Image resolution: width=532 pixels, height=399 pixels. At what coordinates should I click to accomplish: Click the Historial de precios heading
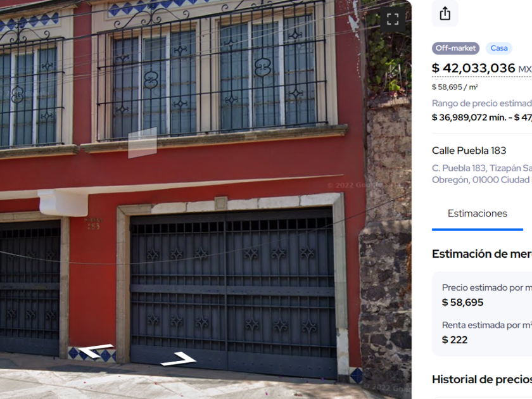click(x=482, y=379)
